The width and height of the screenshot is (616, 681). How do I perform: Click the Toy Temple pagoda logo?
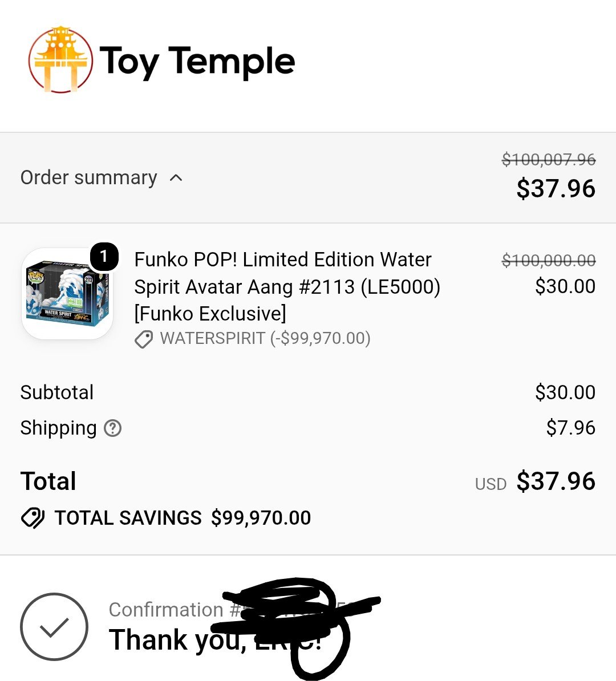click(x=60, y=59)
